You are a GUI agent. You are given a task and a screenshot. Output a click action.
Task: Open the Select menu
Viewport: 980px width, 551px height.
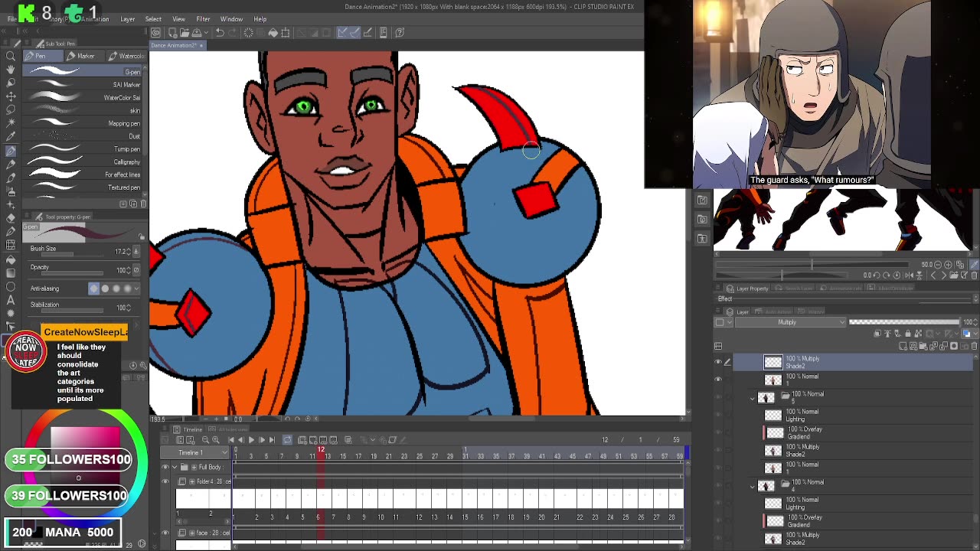point(153,19)
